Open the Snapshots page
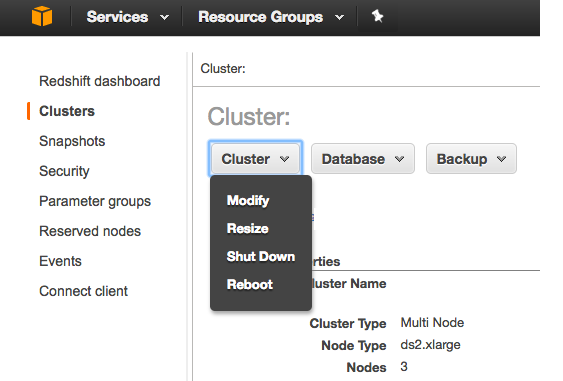 (x=72, y=141)
